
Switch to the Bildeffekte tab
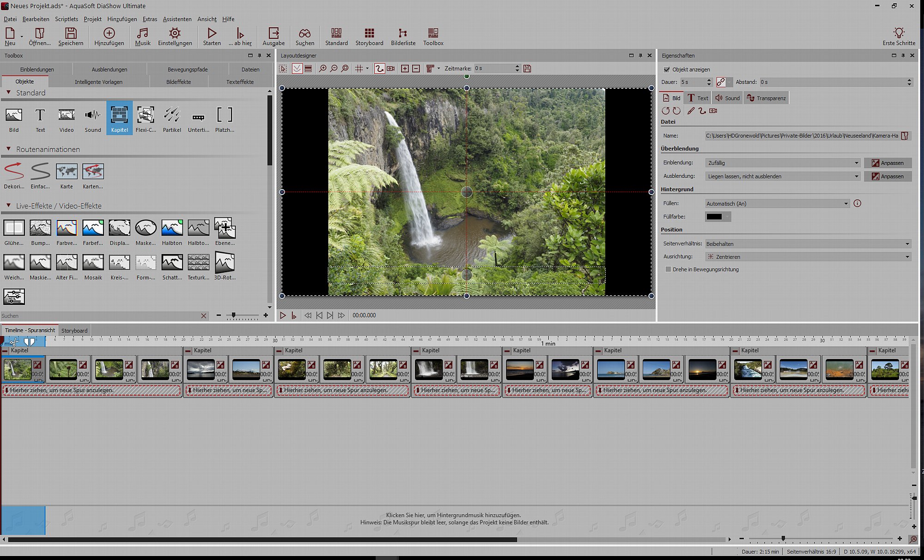[178, 82]
